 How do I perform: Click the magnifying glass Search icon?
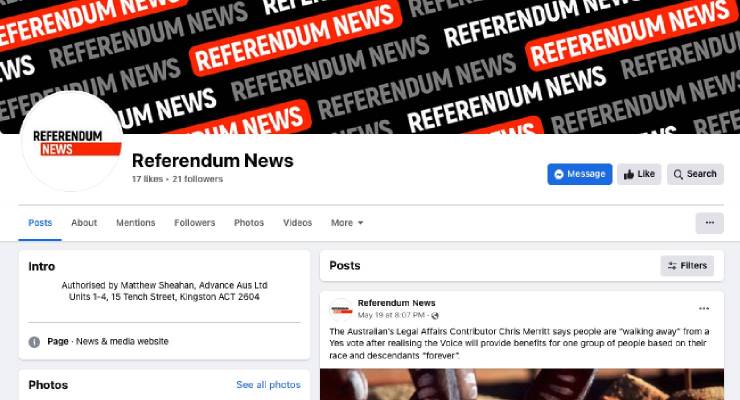(678, 175)
